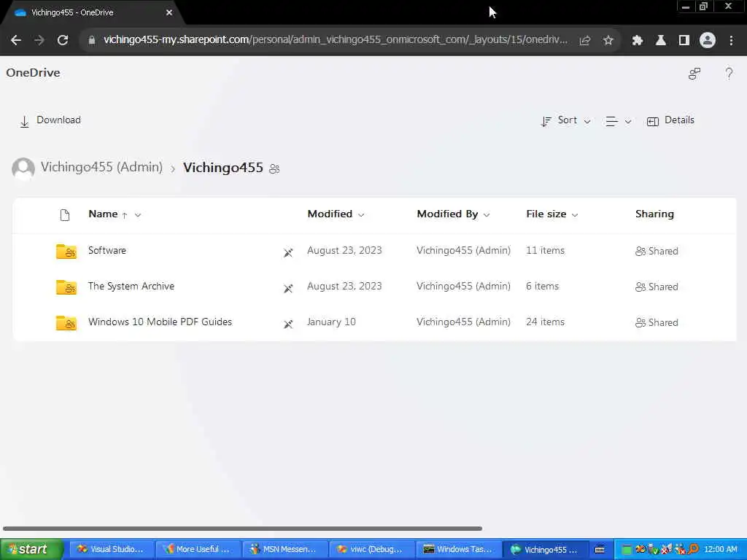Open The System Archive folder
Image resolution: width=747 pixels, height=560 pixels.
pos(131,286)
